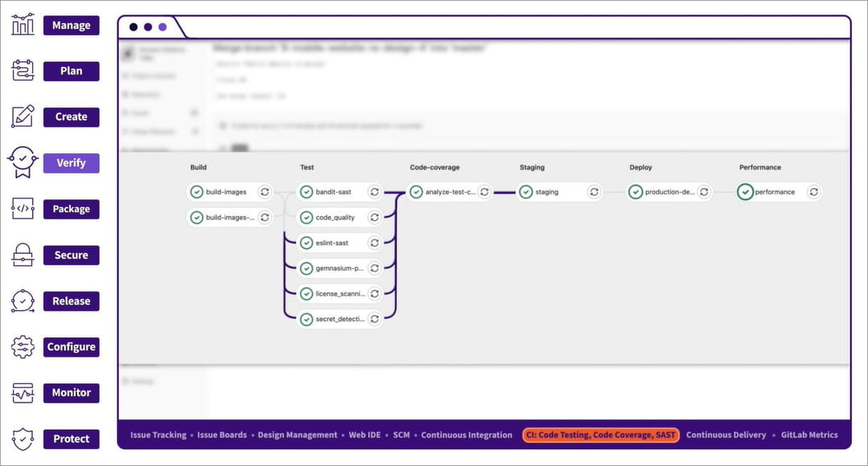This screenshot has width=868, height=466.
Task: Open the secret_detecti... job
Action: [x=339, y=319]
